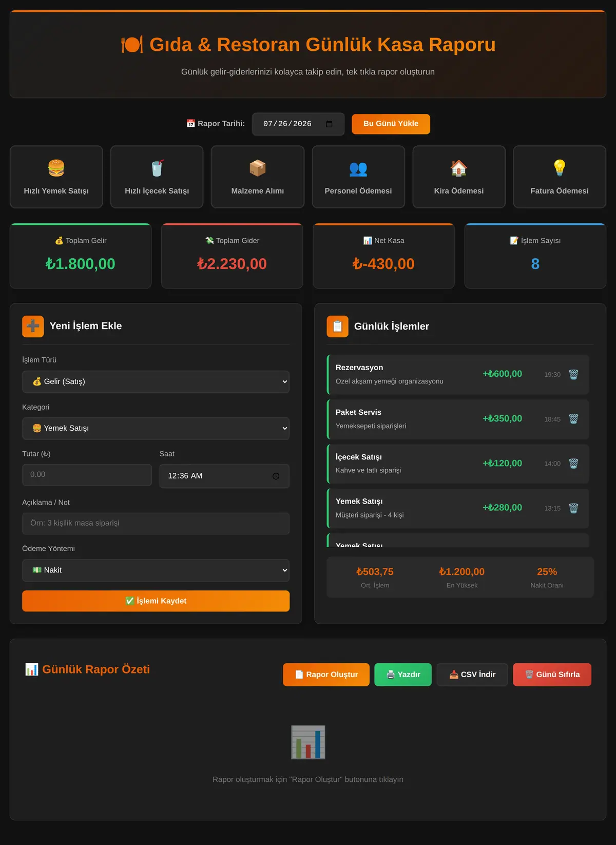Click the Rapor Tarihi date field
This screenshot has width=616, height=845.
(x=298, y=124)
